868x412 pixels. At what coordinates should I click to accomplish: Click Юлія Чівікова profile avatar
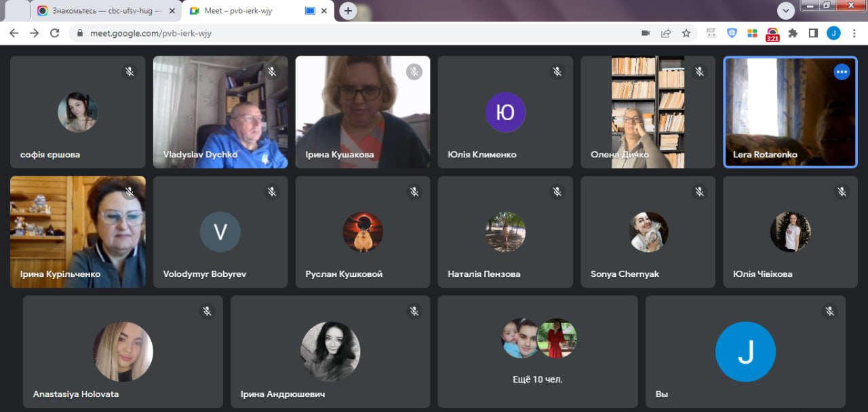pyautogui.click(x=790, y=232)
